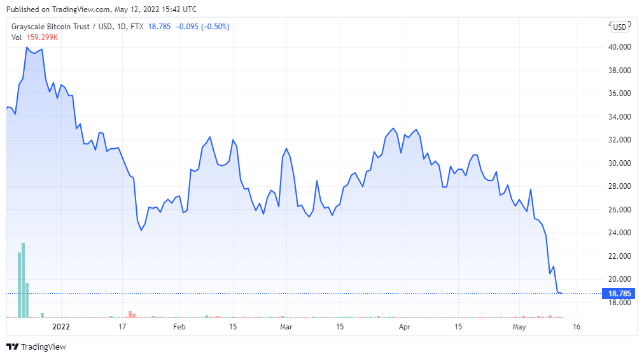Click the 18.785 last price in header
The image size is (644, 358).
pyautogui.click(x=159, y=27)
